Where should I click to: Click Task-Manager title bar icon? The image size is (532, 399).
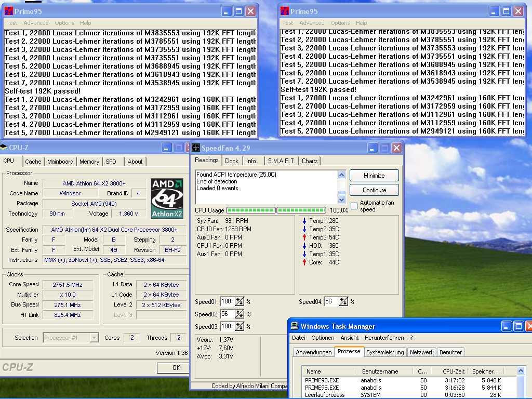(295, 326)
